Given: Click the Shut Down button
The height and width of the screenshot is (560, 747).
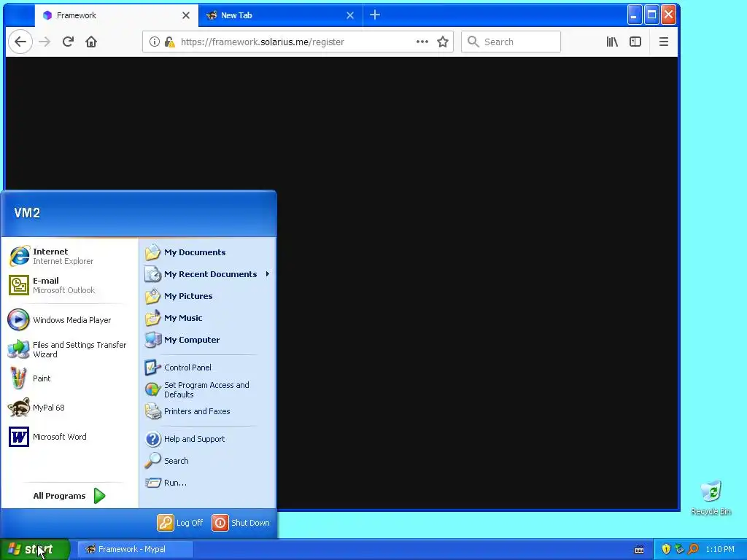Looking at the screenshot, I should (x=241, y=523).
